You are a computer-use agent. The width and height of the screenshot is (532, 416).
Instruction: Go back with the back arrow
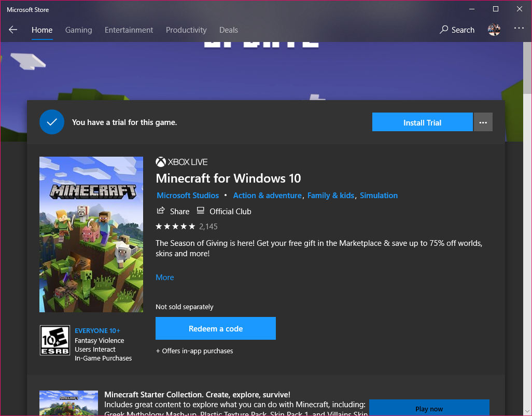13,30
